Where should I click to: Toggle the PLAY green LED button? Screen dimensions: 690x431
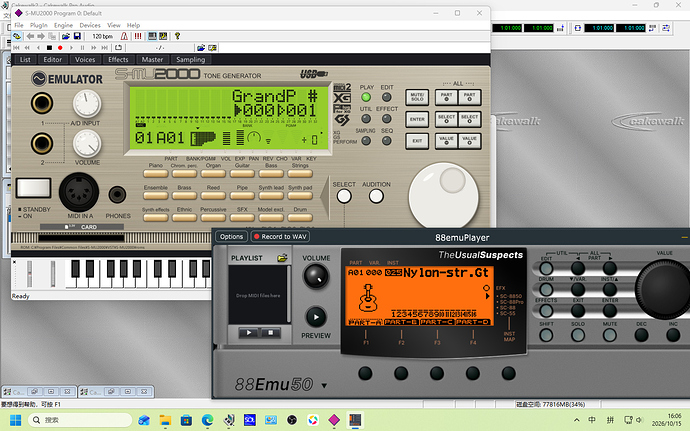pos(366,97)
